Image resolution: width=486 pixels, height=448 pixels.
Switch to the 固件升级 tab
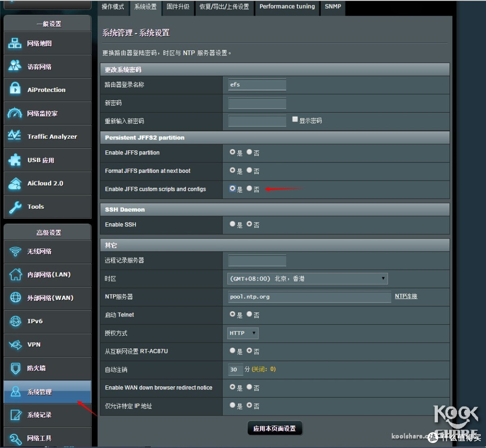tap(178, 7)
